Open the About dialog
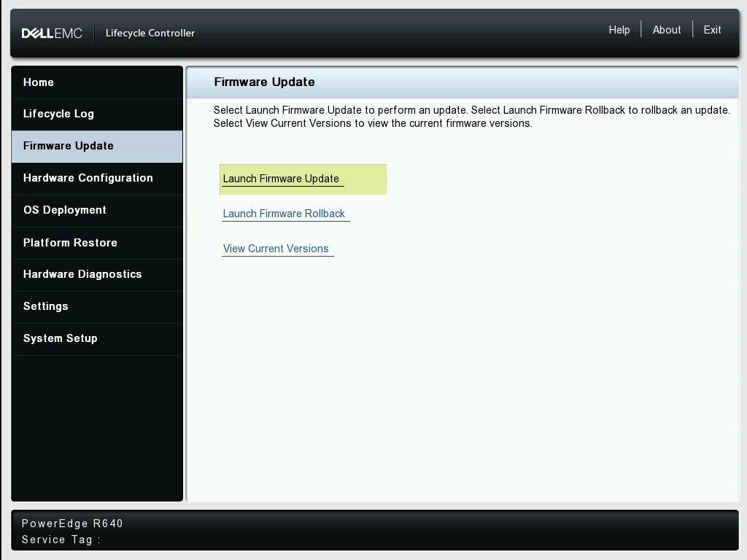747x560 pixels. pos(666,30)
